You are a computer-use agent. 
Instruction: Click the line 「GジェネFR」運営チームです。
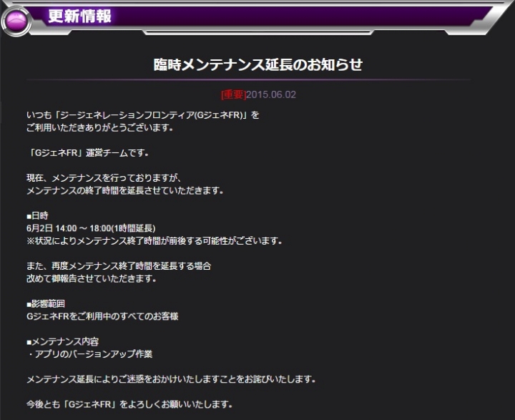point(88,153)
